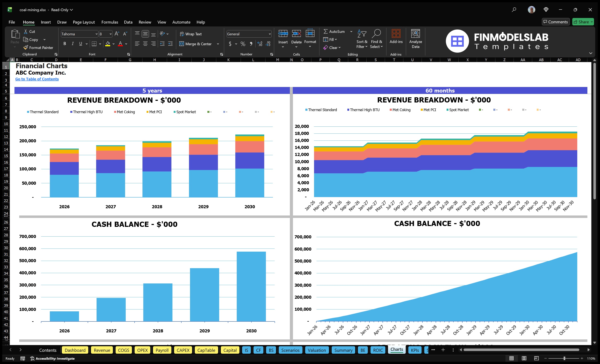Toggle Italic formatting
The width and height of the screenshot is (600, 364).
click(x=72, y=44)
